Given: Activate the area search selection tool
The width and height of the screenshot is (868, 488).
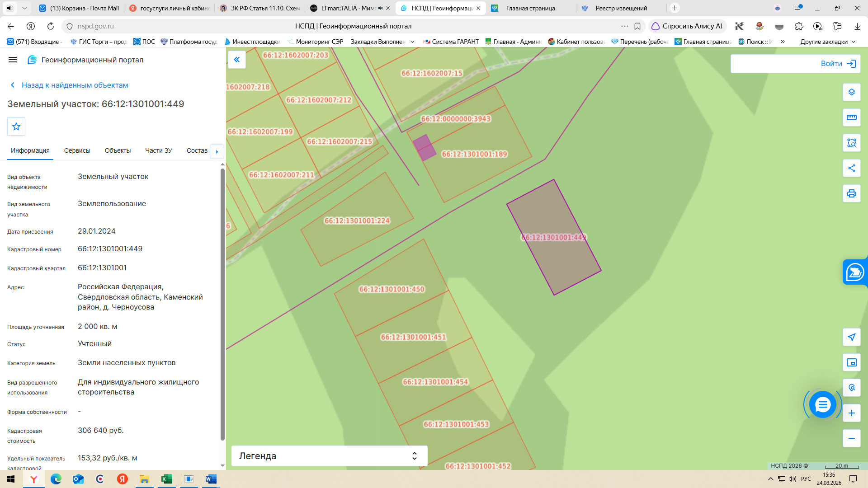Looking at the screenshot, I should (x=852, y=143).
